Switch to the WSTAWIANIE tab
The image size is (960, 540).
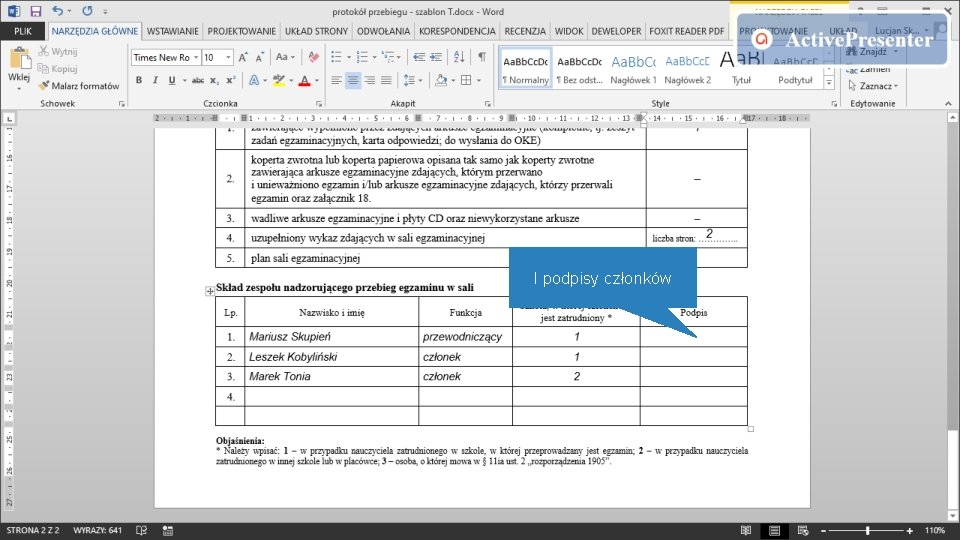click(173, 31)
